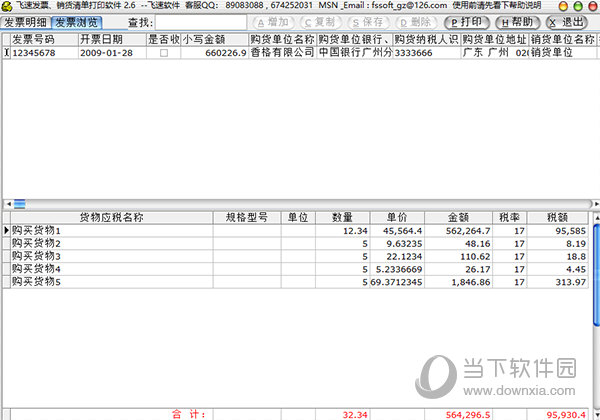The width and height of the screenshot is (600, 420).
Task: Select the unit price cell 5.2336669
Action: (x=397, y=269)
